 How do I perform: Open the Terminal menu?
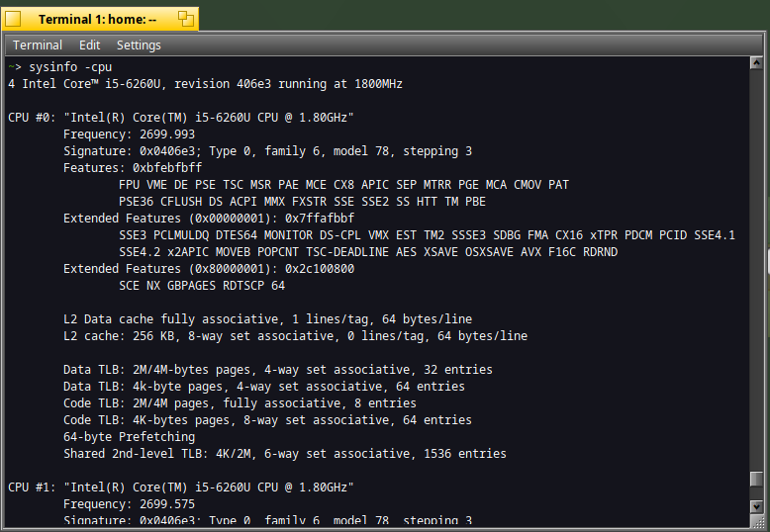[38, 45]
